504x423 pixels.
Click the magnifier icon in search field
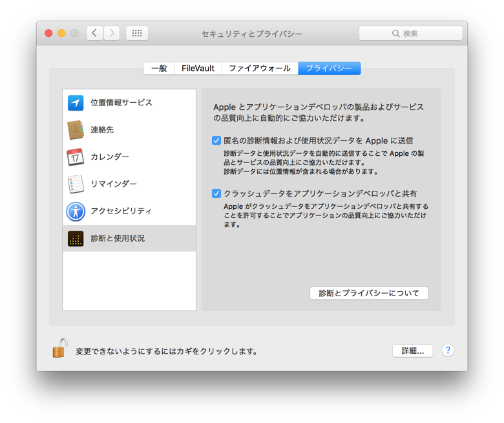click(x=395, y=34)
